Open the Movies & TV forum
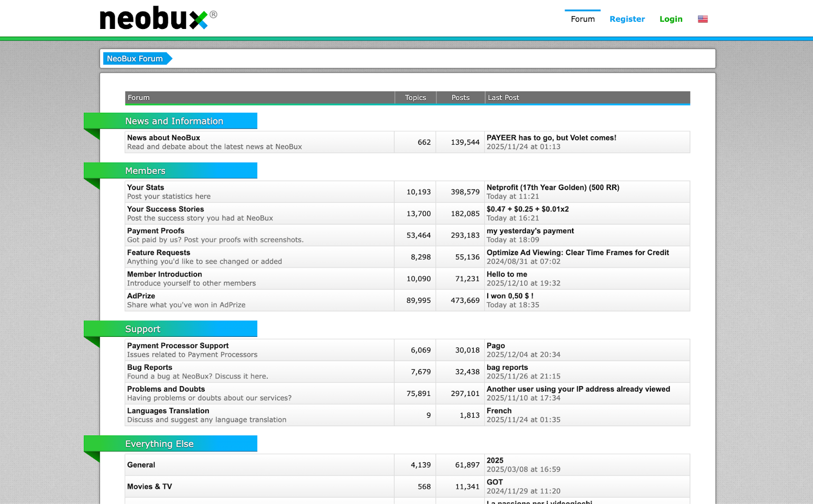This screenshot has width=813, height=504. coord(149,487)
